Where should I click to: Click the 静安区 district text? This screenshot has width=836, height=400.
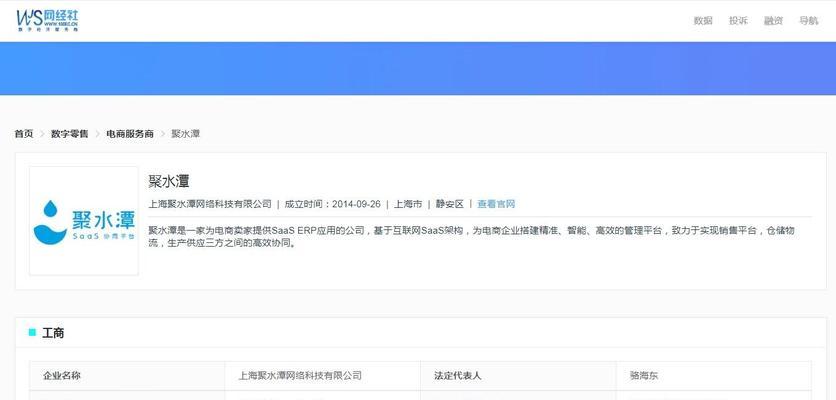coord(450,204)
